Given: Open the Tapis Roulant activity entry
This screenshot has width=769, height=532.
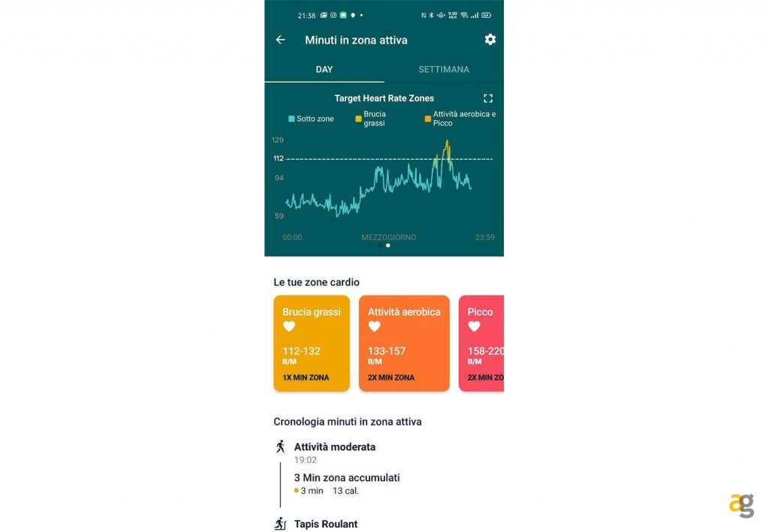Looking at the screenshot, I should (x=326, y=524).
